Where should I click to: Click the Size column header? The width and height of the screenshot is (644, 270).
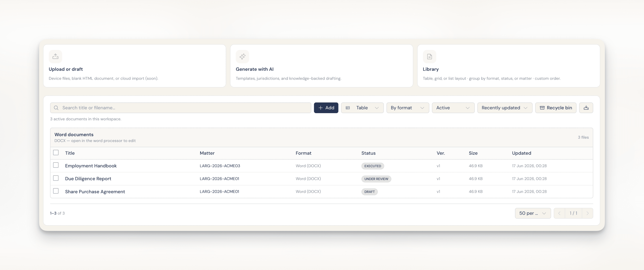(473, 153)
